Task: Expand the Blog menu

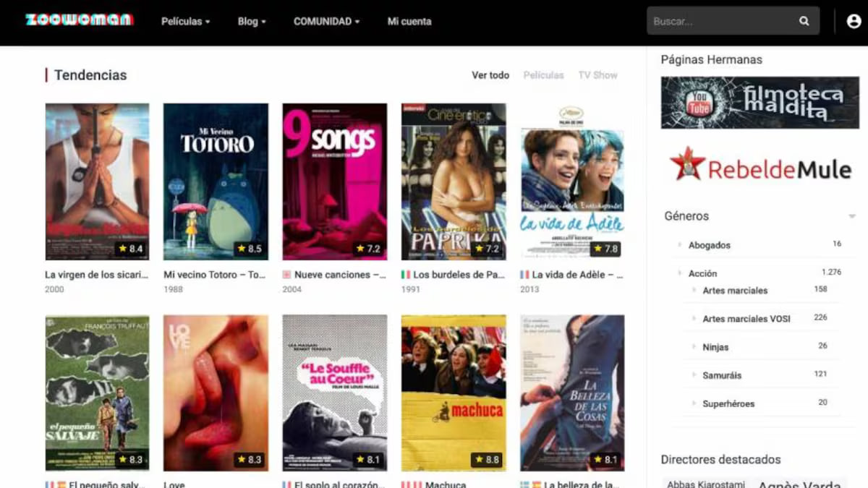Action: coord(252,21)
